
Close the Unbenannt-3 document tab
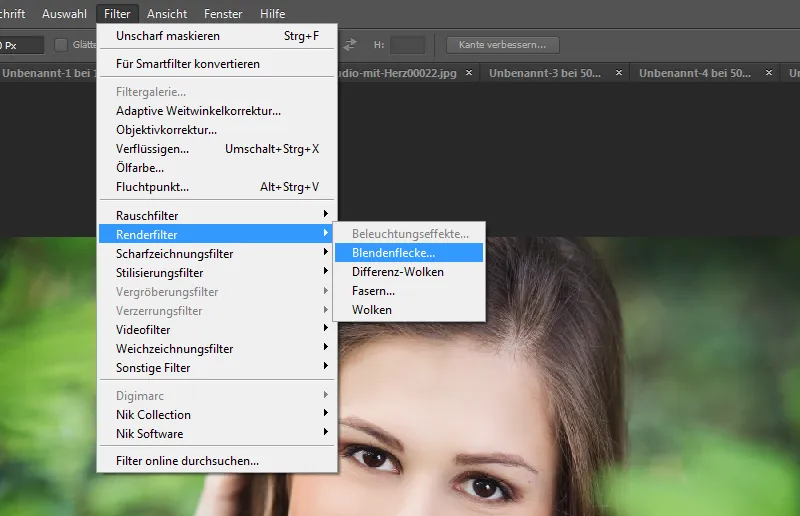coord(619,73)
